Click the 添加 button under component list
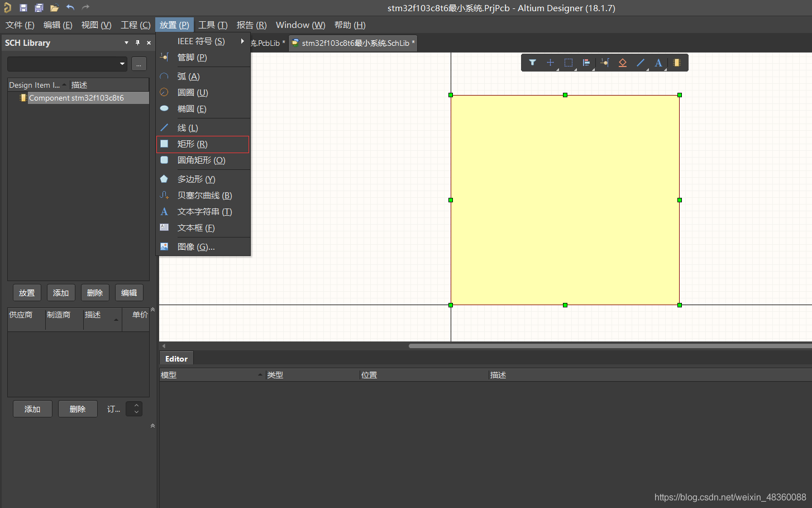 tap(61, 293)
